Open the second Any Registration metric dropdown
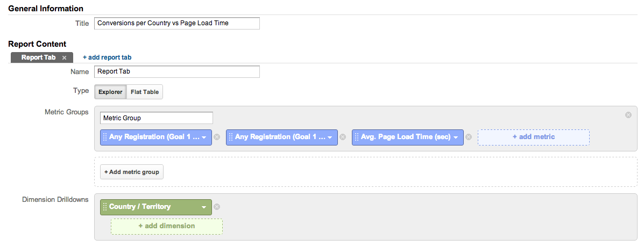The image size is (644, 247). click(330, 137)
